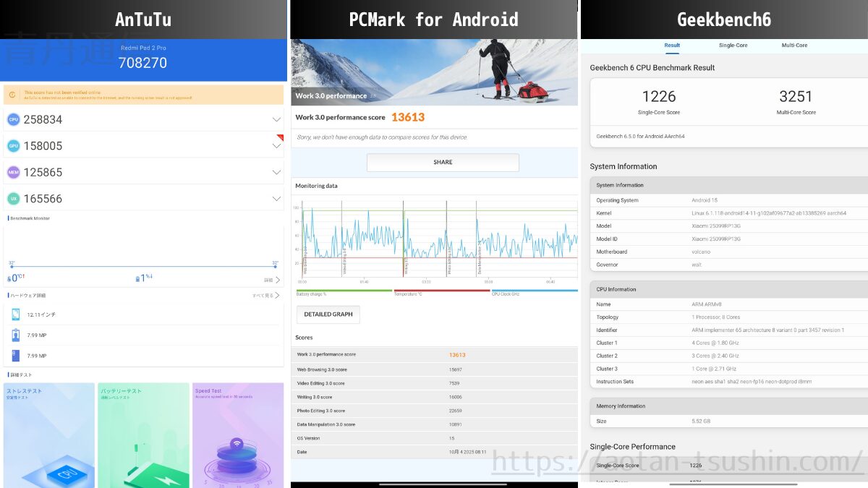Click the PCMark monitoring data chart
This screenshot has height=488, width=868.
434,239
